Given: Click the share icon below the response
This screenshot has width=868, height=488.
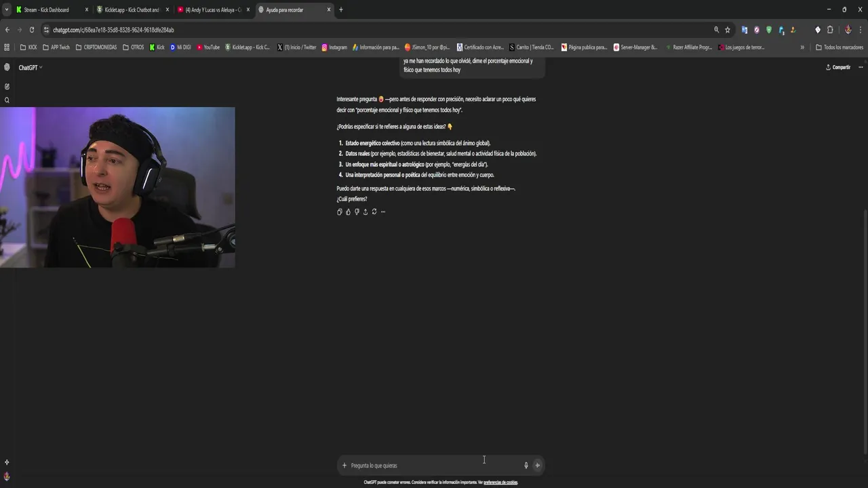Looking at the screenshot, I should [366, 211].
